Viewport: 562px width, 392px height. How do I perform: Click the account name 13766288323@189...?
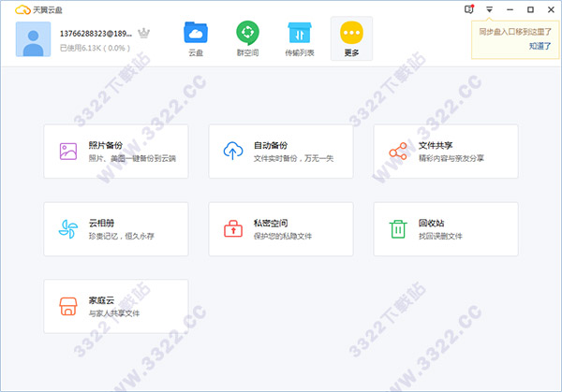(96, 34)
